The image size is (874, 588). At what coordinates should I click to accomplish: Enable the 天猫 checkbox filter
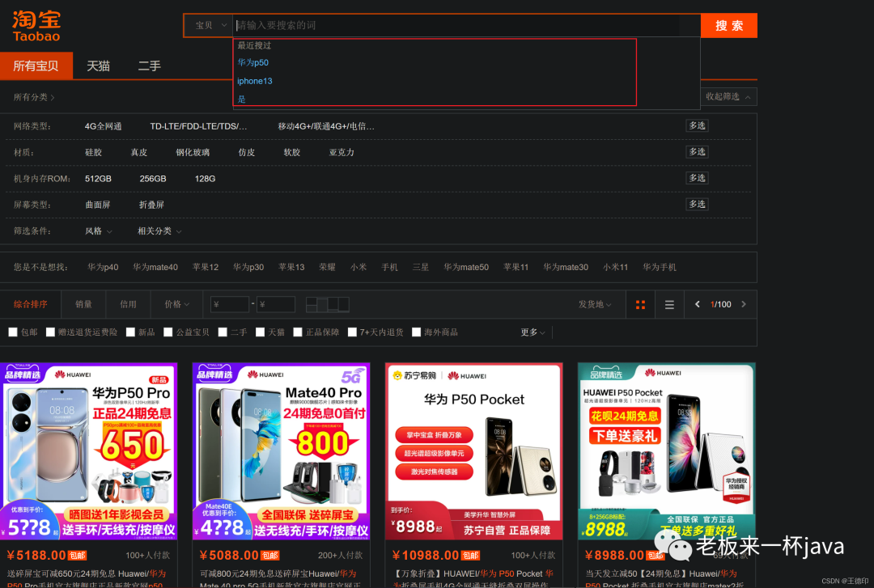pyautogui.click(x=260, y=332)
